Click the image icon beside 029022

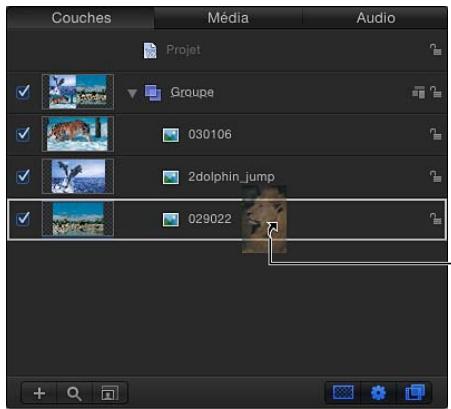[x=171, y=220]
